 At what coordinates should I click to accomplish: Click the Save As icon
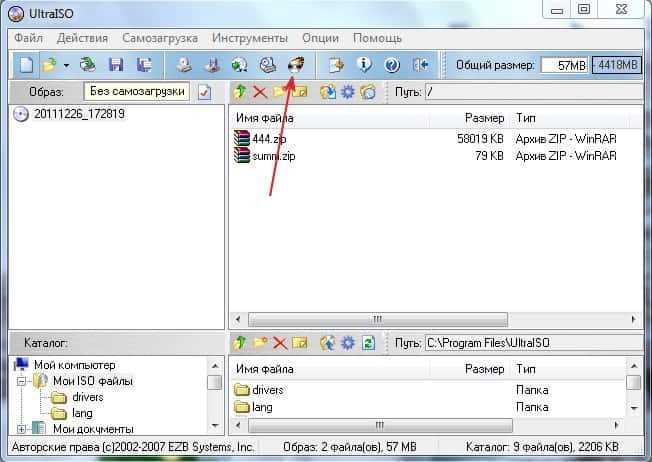coord(144,65)
